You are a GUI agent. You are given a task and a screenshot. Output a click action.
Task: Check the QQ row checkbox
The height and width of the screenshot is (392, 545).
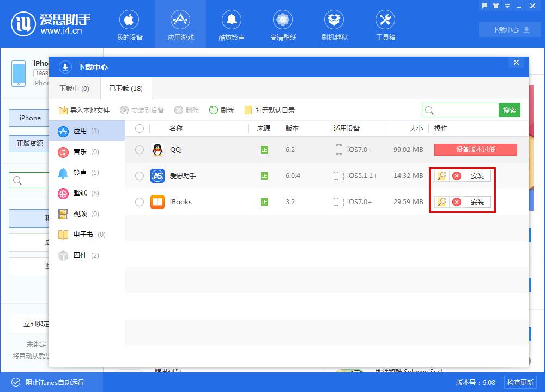[x=140, y=150]
